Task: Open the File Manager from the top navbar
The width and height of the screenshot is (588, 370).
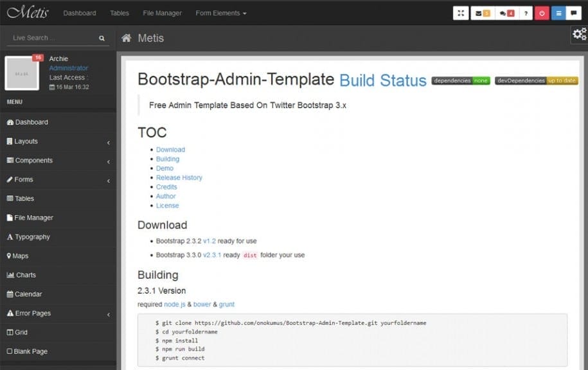Action: [162, 13]
